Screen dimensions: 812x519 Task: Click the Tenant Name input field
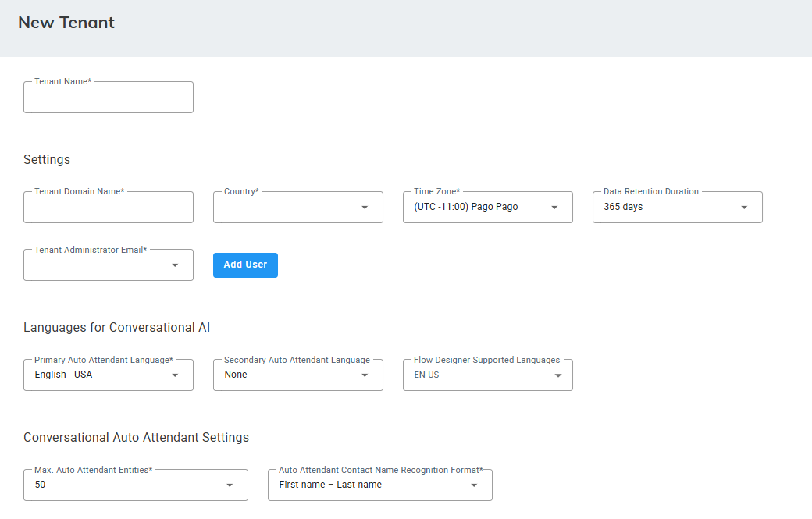coord(108,98)
